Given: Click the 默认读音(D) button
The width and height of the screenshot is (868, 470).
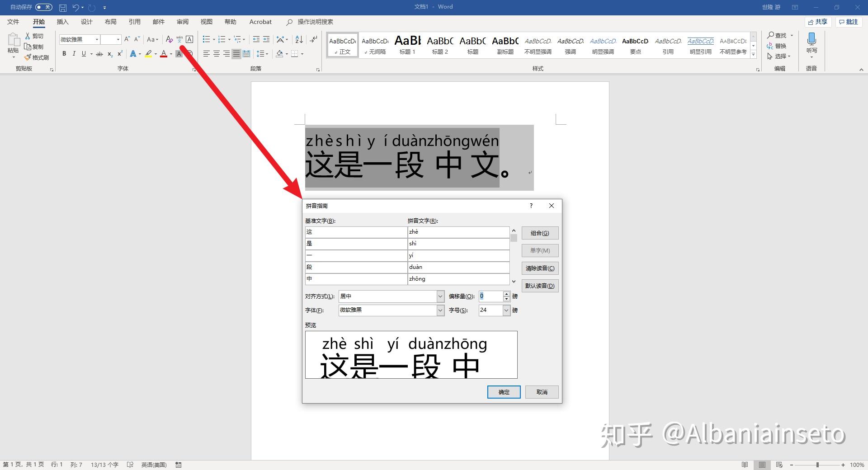Looking at the screenshot, I should (x=540, y=286).
